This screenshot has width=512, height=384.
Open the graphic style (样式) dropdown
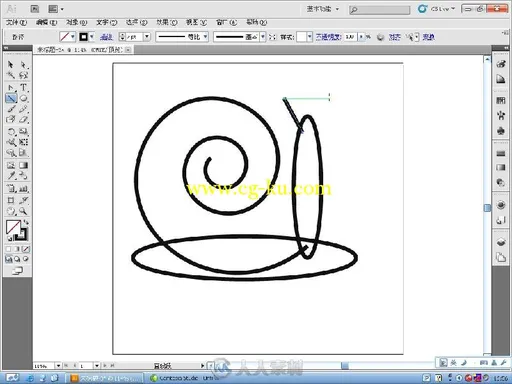tap(310, 37)
